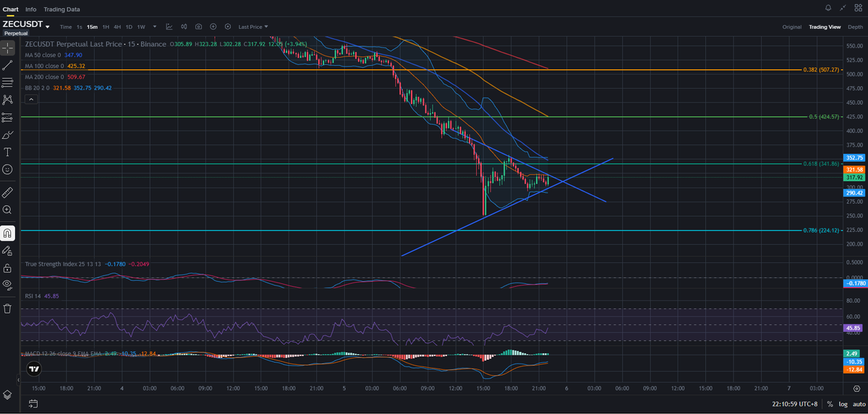Select the 1H interval
This screenshot has height=414, width=868.
click(106, 27)
